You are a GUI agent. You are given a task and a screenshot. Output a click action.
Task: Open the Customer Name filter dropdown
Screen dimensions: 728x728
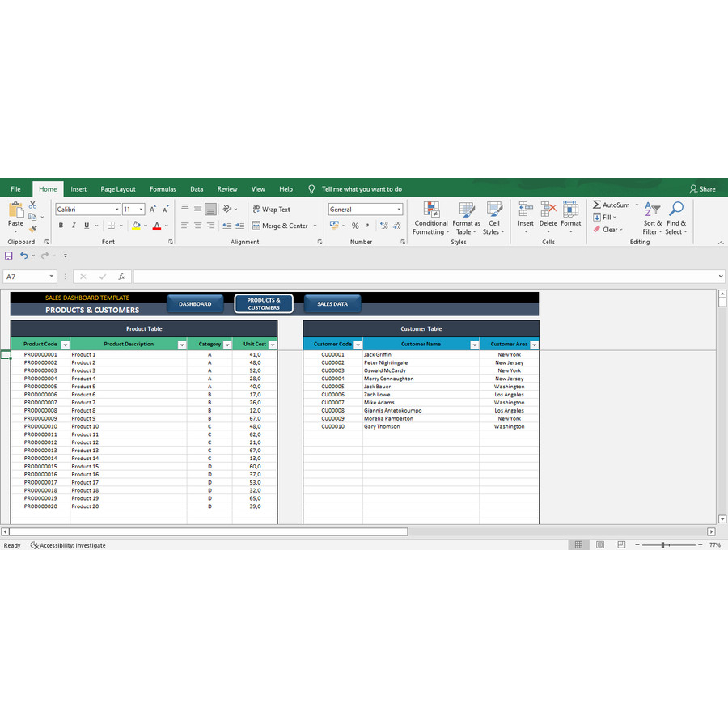[474, 345]
